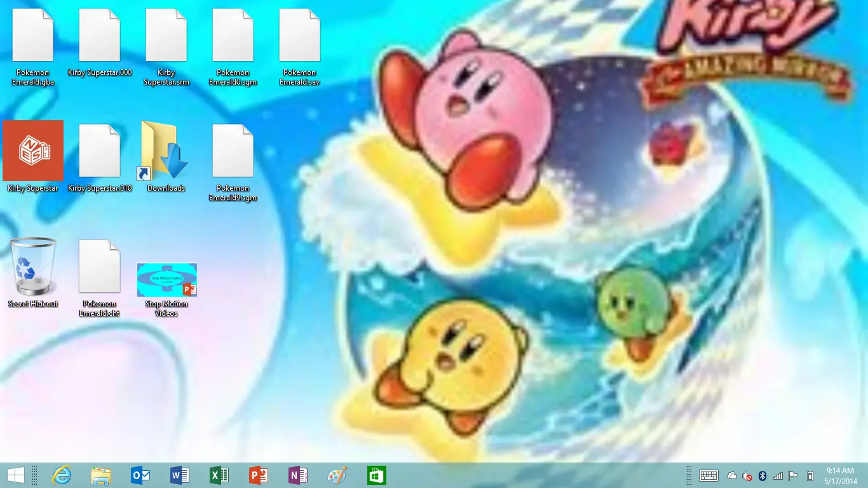Select the Stop Motion Videos PowerPoint file
868x488 pixels.
click(166, 280)
